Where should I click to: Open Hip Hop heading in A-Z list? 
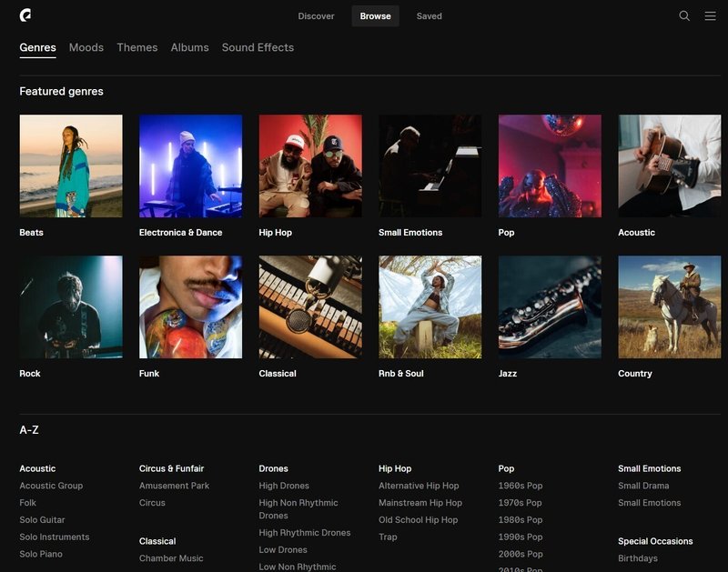[395, 468]
